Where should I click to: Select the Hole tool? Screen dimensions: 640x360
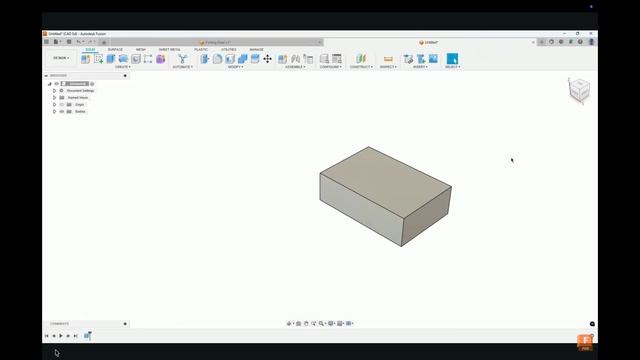[136, 59]
